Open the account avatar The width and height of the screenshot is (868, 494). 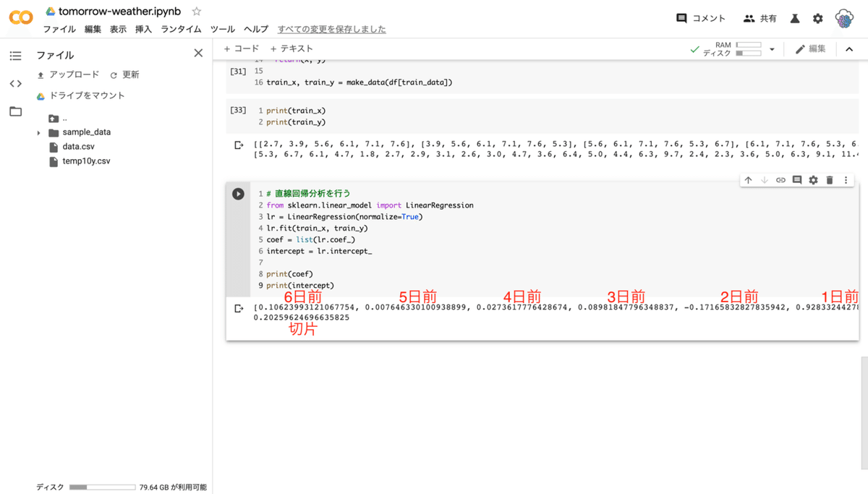pyautogui.click(x=845, y=20)
